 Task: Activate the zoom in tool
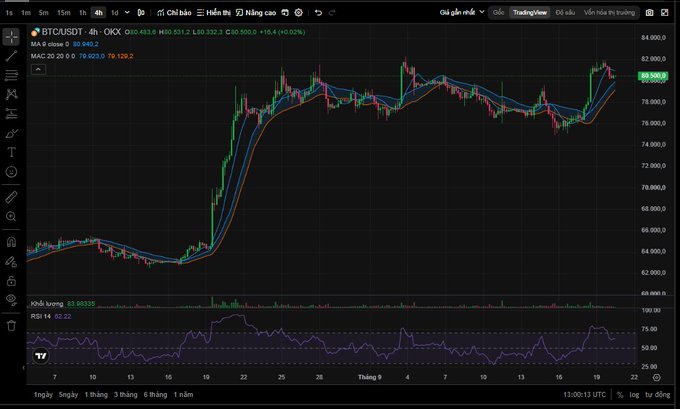(x=11, y=216)
